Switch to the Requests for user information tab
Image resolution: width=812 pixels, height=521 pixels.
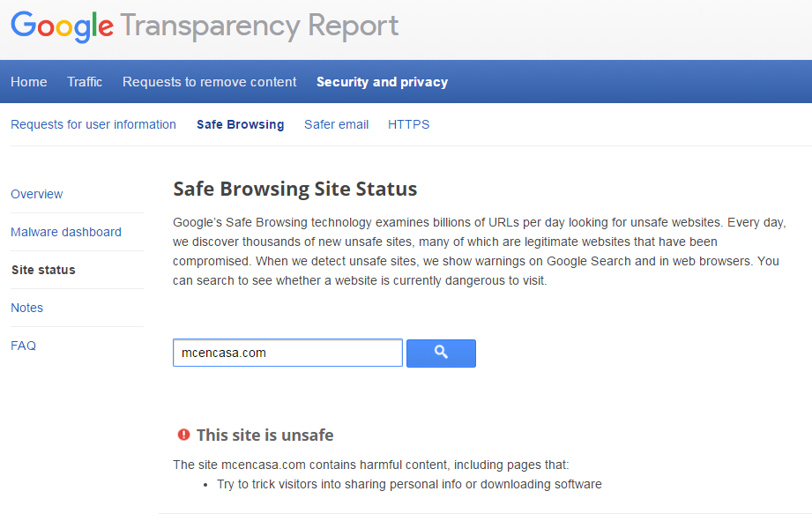click(x=93, y=124)
